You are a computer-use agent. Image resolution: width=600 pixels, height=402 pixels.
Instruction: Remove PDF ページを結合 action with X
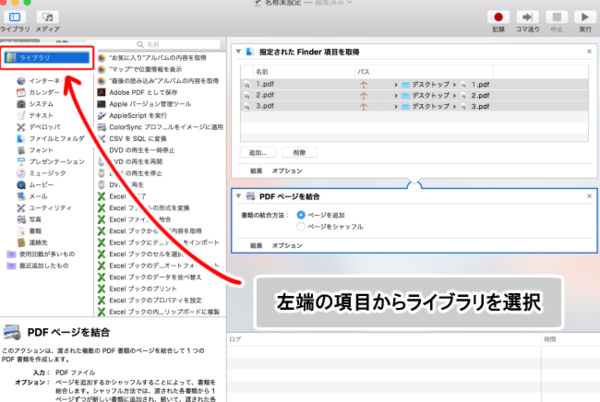588,198
